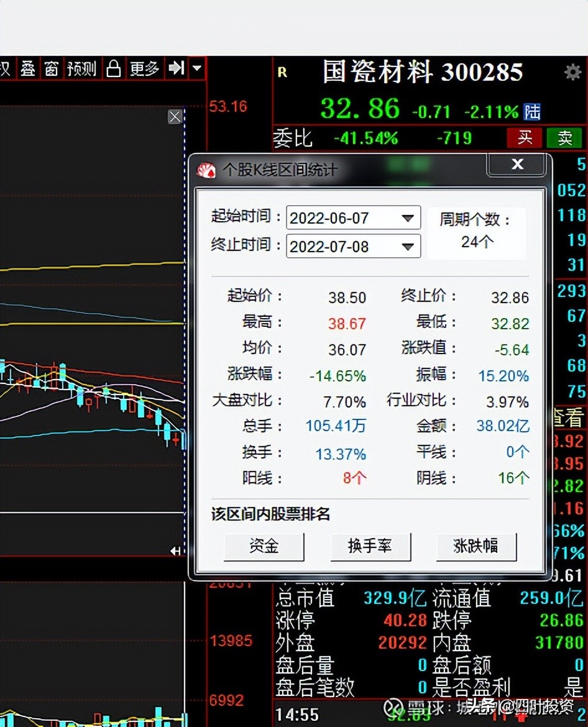The width and height of the screenshot is (588, 727).
Task: Click the stock title 国瓷材料 300285
Action: click(423, 72)
